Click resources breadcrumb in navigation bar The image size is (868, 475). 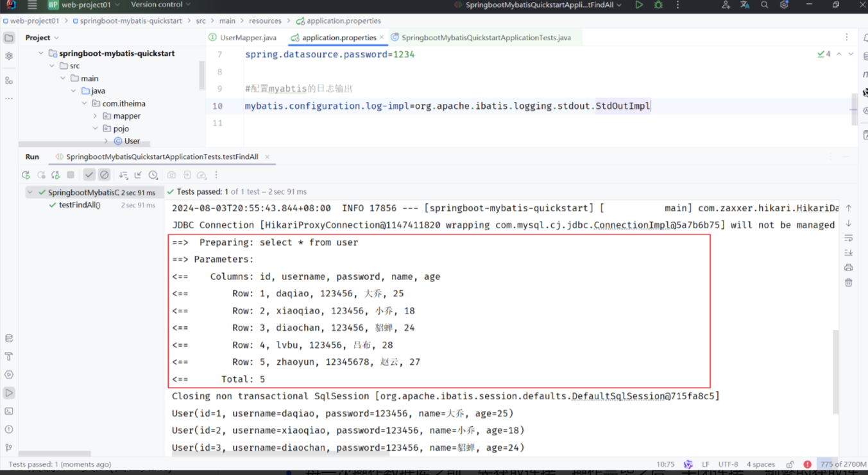(x=265, y=21)
